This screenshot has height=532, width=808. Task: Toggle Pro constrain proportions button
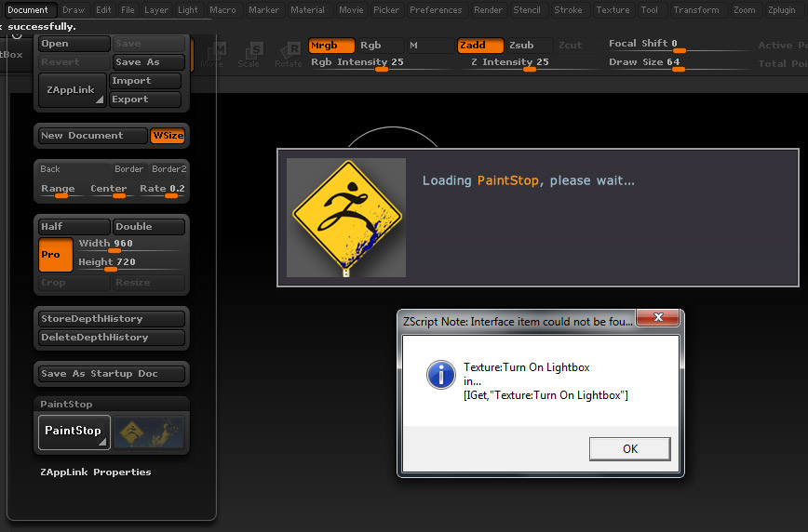[x=56, y=255]
